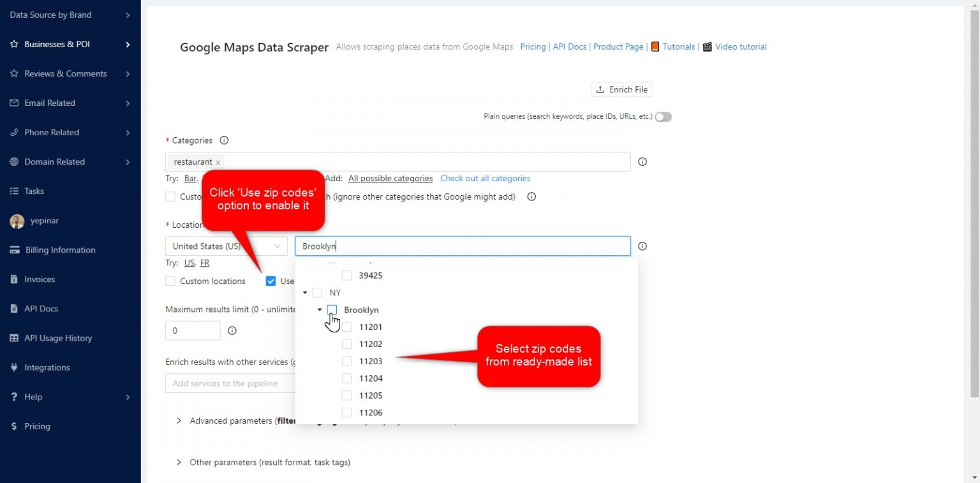Screen dimensions: 980x483
Task: Toggle the Plain queries switch
Action: (x=663, y=117)
